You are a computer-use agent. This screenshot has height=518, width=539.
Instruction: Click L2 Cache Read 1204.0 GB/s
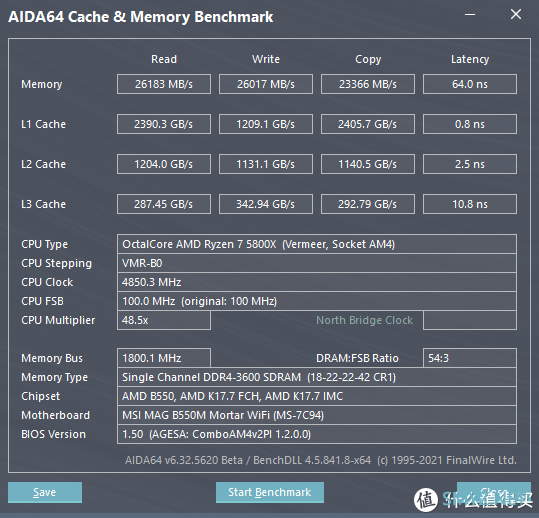[x=164, y=164]
